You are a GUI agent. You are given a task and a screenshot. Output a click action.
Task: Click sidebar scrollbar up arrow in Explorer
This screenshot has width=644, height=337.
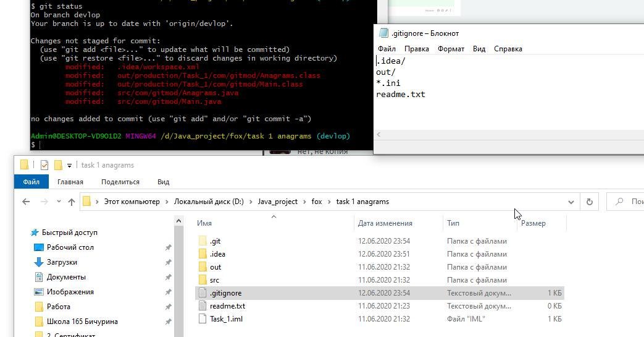click(x=178, y=221)
